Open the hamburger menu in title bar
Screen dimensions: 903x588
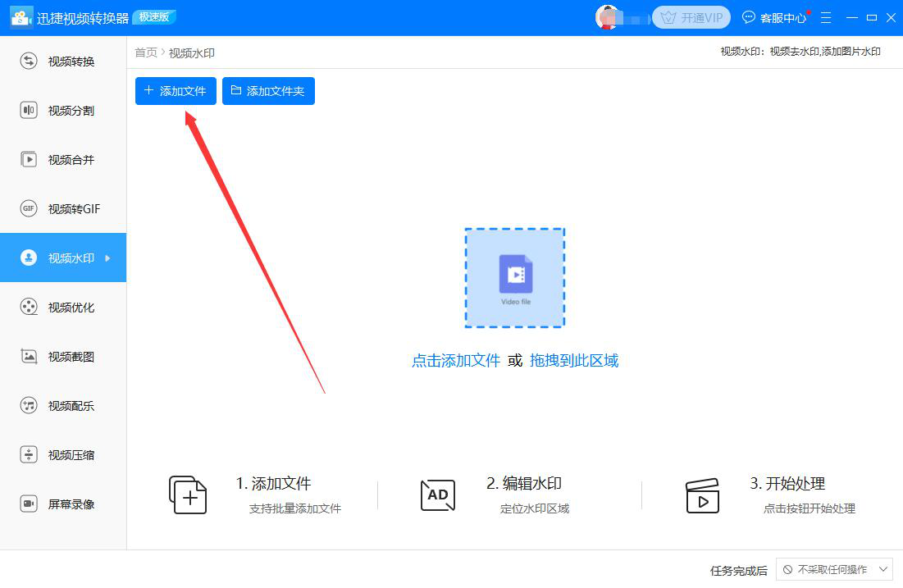click(x=826, y=18)
